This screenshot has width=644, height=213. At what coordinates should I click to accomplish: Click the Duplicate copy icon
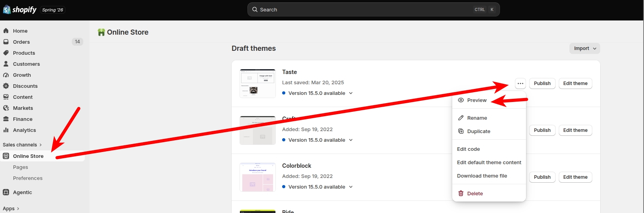(x=461, y=132)
